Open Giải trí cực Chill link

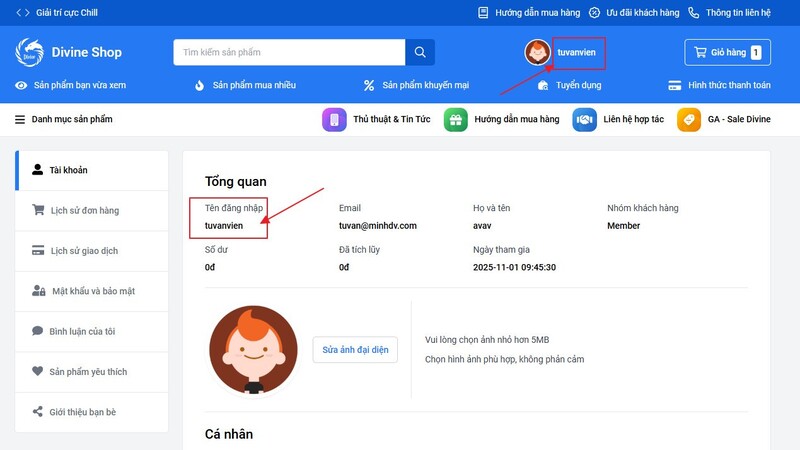pyautogui.click(x=67, y=13)
